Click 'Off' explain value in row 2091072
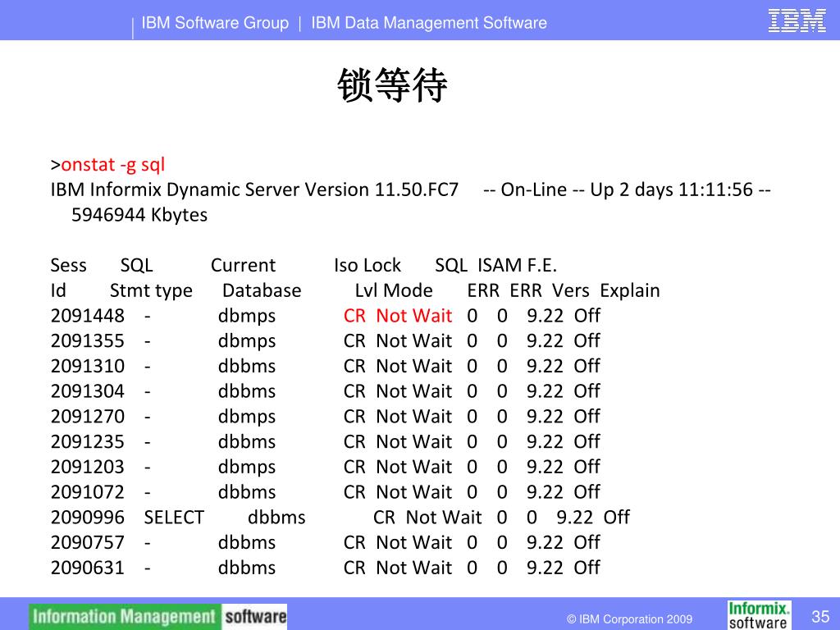Screen dimensions: 840x630 (x=587, y=492)
